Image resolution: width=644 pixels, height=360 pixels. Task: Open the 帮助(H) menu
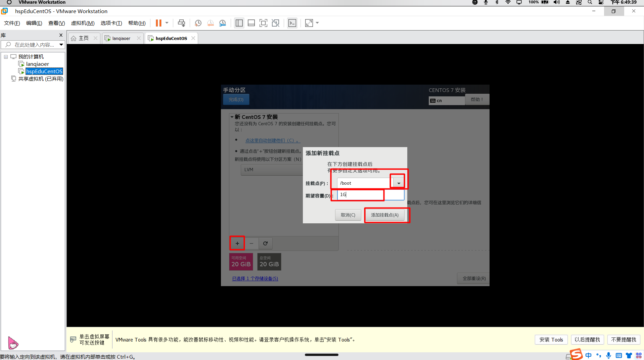click(x=137, y=23)
